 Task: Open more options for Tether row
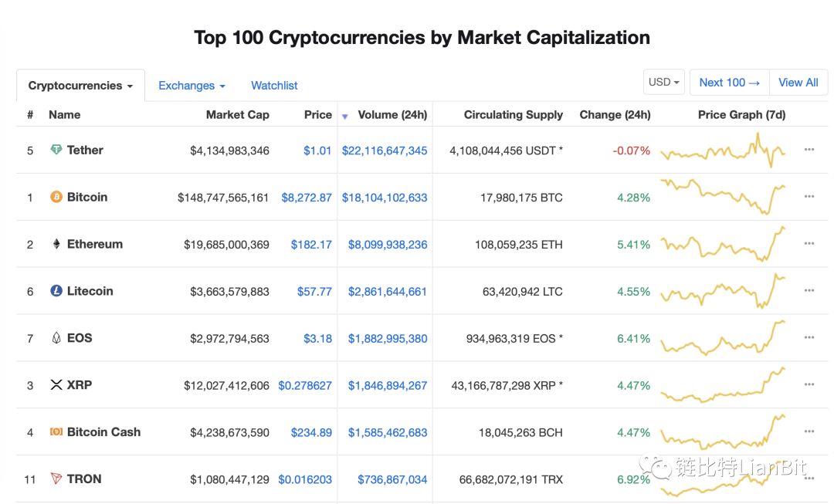coord(809,150)
